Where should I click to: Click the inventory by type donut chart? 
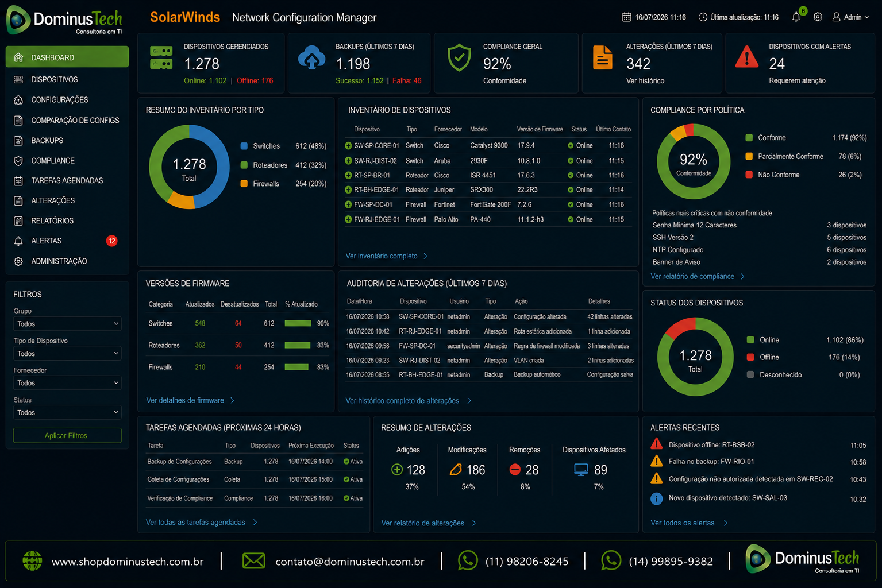[x=189, y=167]
